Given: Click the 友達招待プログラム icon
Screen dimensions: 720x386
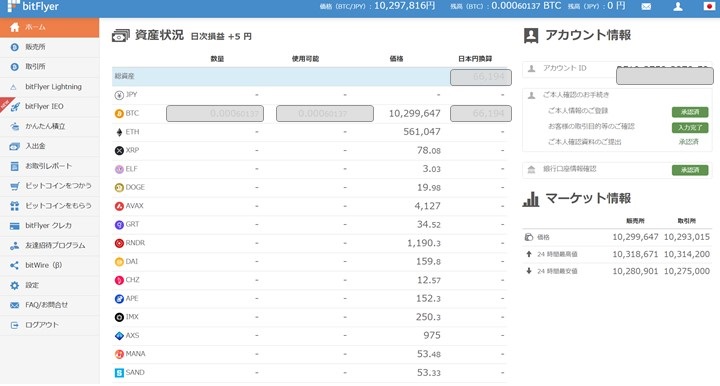Looking at the screenshot, I should click(x=15, y=246).
